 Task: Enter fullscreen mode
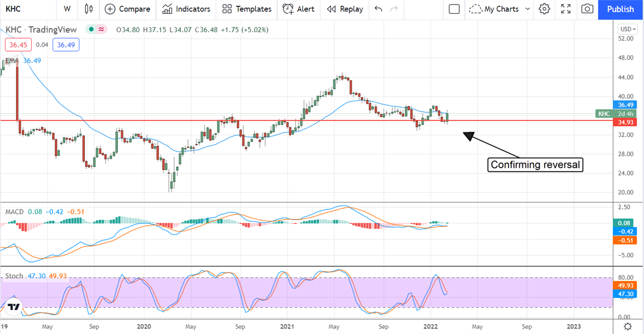(x=566, y=9)
